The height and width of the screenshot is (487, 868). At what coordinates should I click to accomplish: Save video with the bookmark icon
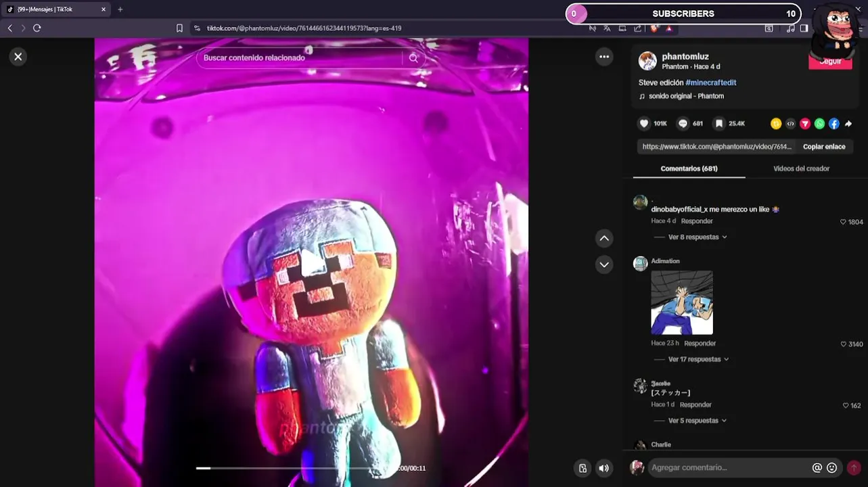pos(719,124)
